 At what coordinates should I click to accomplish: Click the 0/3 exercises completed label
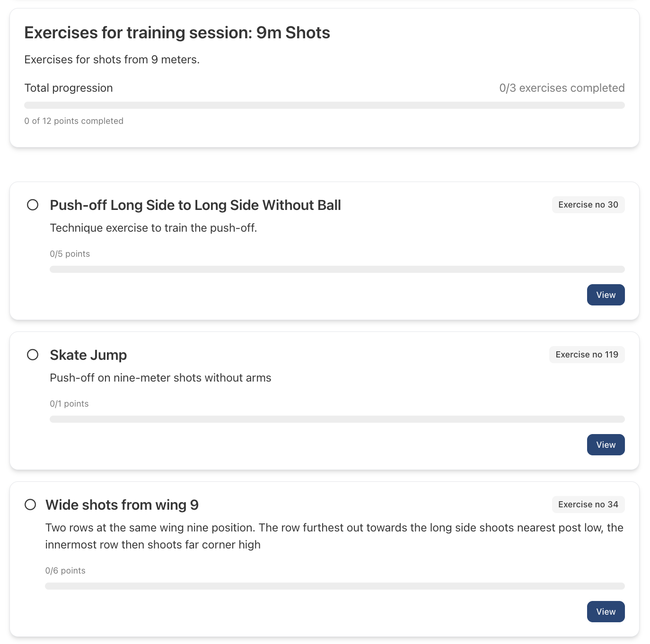point(562,87)
